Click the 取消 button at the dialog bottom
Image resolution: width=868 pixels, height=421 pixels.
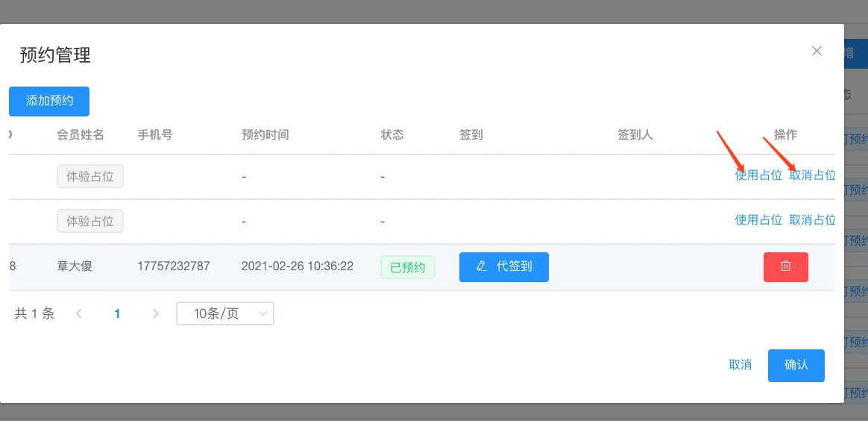pos(740,365)
